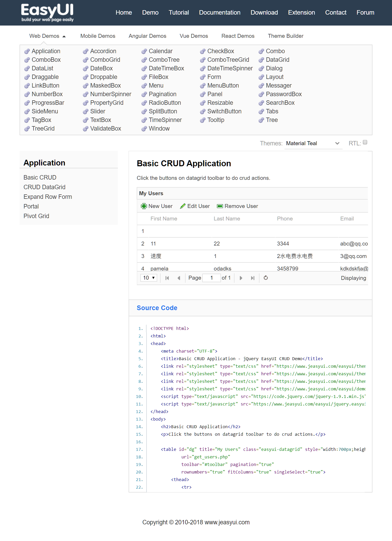
Task: Click the gear icon beside Combo
Action: coord(261,51)
